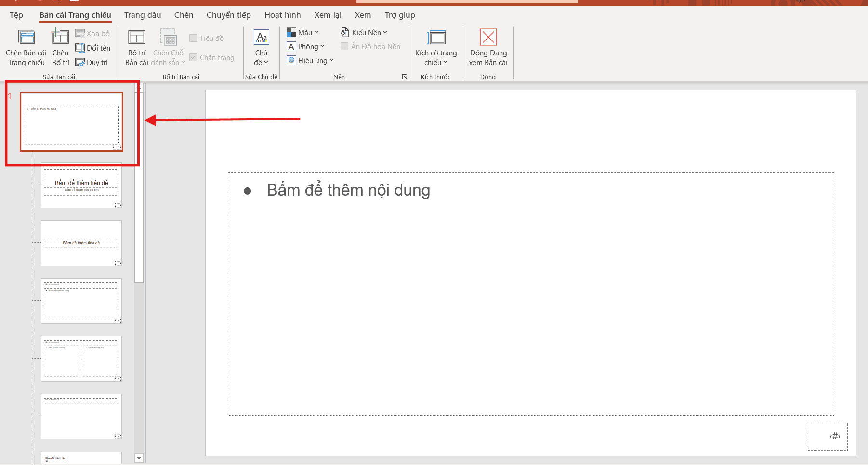Open the Kiểu Nền background styles dropdown
This screenshot has width=868, height=465.
364,32
